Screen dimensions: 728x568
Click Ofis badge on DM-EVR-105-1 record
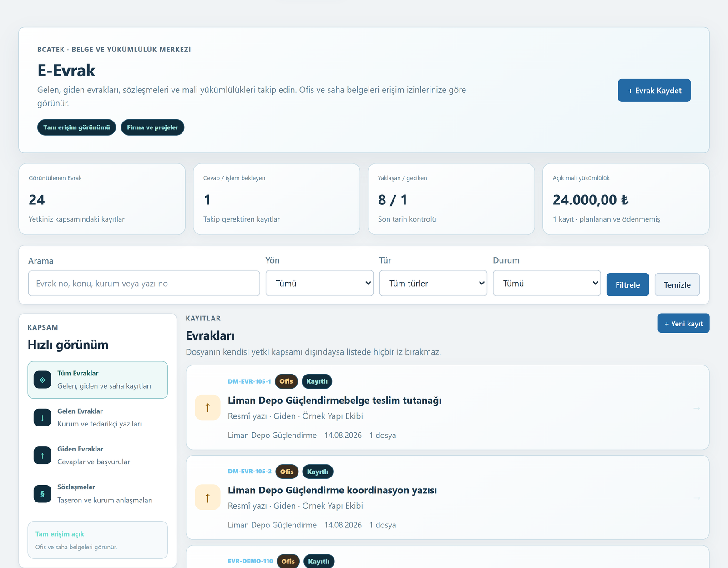(x=286, y=381)
